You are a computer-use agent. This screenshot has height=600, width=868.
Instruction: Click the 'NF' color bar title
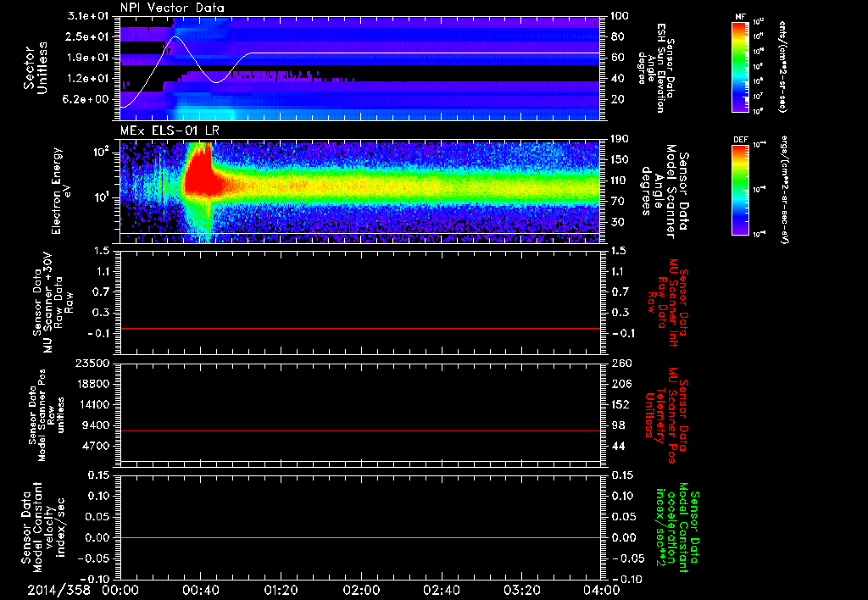tap(740, 17)
